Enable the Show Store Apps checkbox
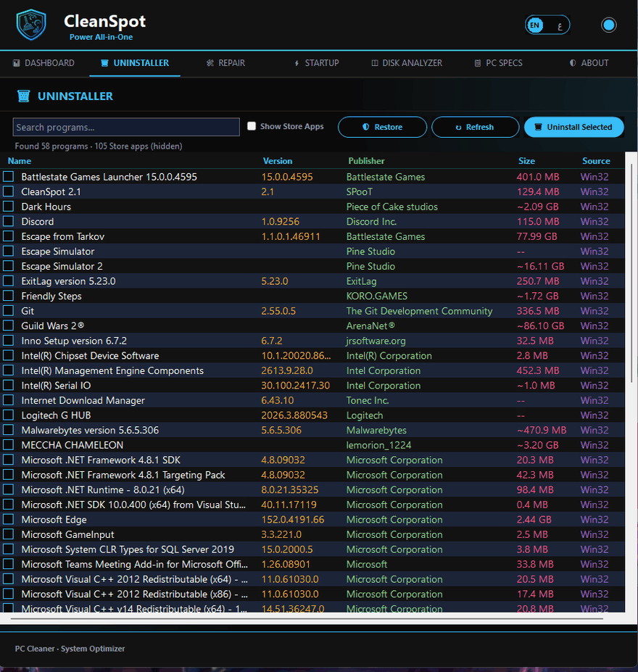Image resolution: width=638 pixels, height=672 pixels. click(252, 126)
